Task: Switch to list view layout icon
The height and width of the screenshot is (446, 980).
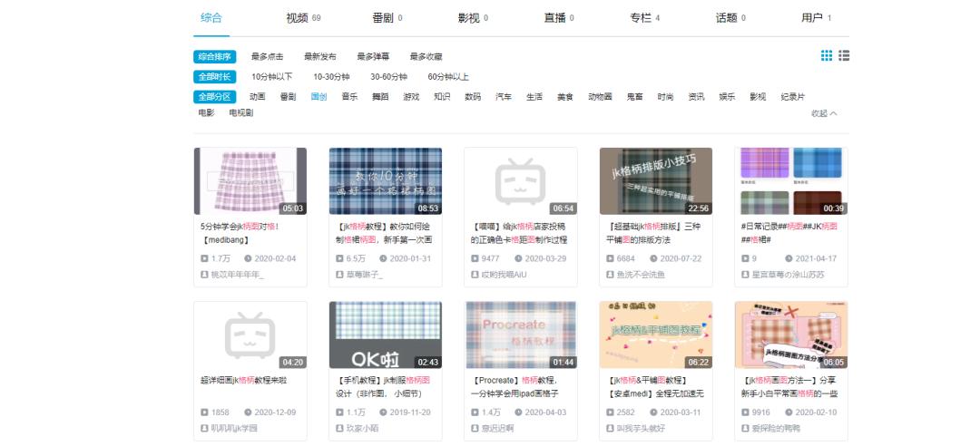Action: pyautogui.click(x=844, y=55)
